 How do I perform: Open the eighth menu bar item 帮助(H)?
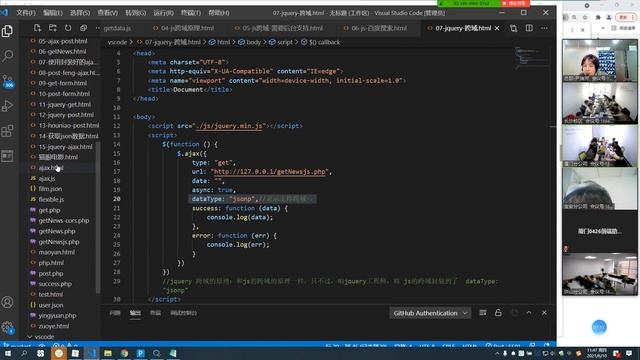point(218,13)
